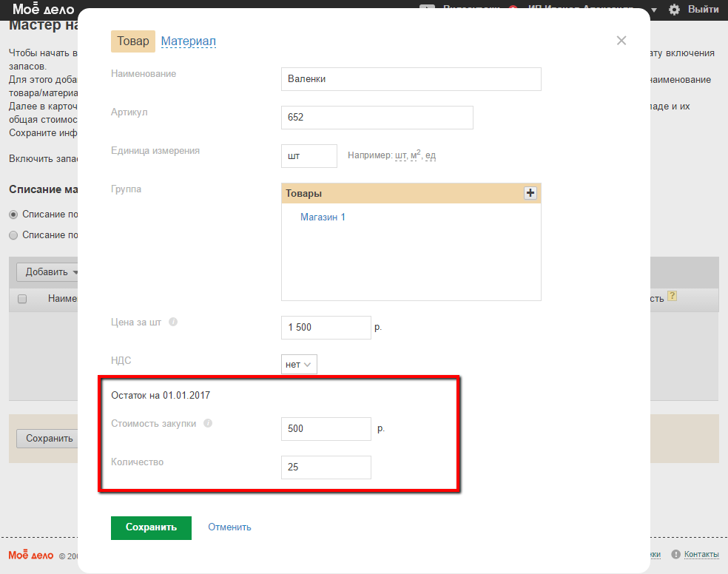Viewport: 728px width, 574px height.
Task: Click the Моё дело footer logo
Action: [30, 555]
